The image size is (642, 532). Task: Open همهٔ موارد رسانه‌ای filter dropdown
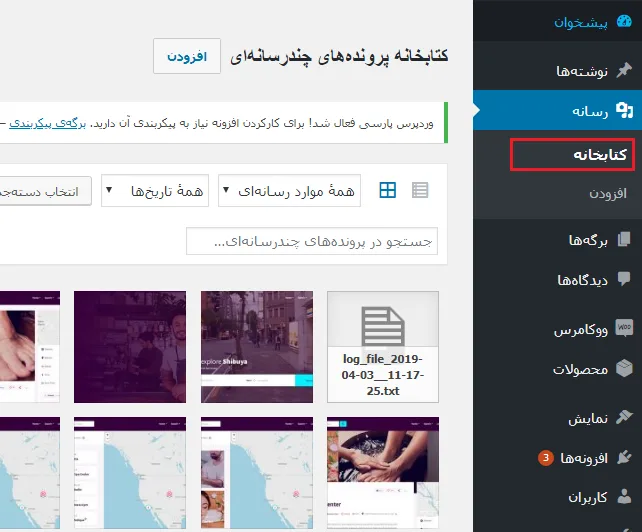(x=289, y=190)
